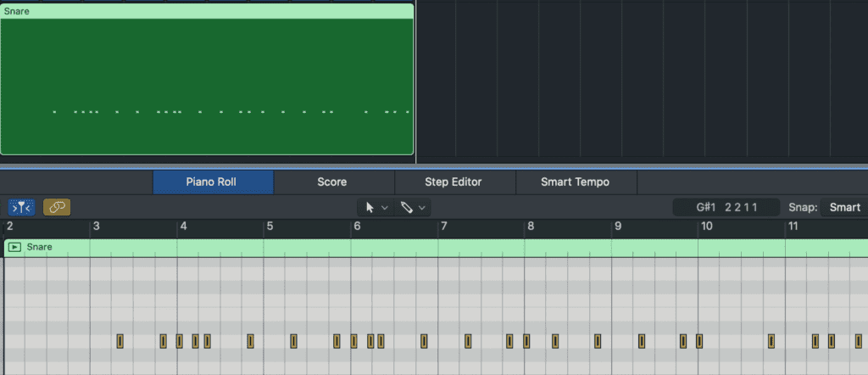The height and width of the screenshot is (375, 868).
Task: Open the pencil command-click tool menu
Action: click(413, 208)
